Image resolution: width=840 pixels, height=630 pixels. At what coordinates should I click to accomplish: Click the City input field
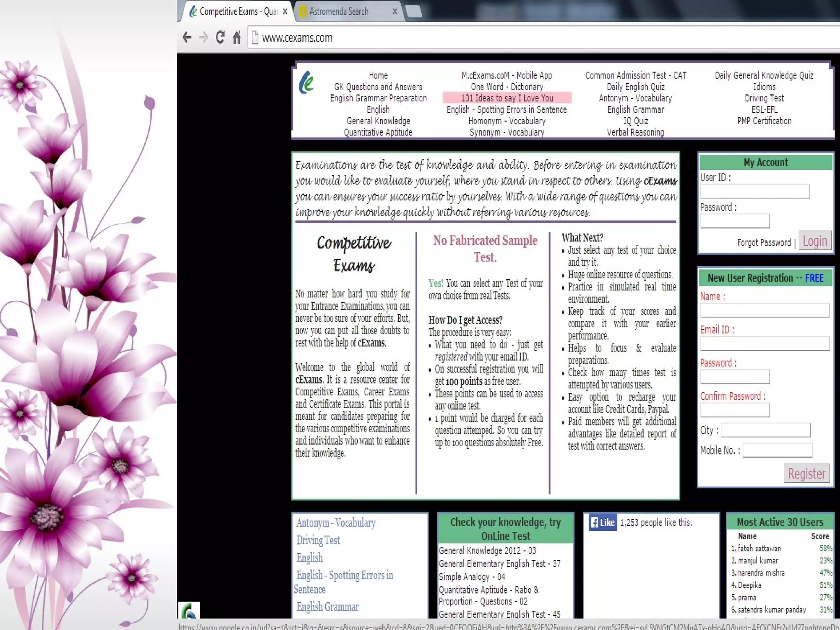[x=765, y=430]
